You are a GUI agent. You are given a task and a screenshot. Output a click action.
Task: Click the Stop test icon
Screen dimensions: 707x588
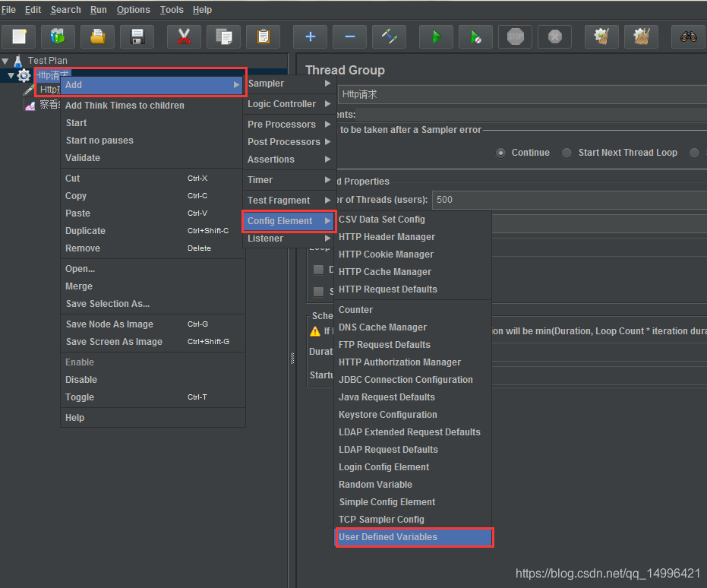pos(516,36)
